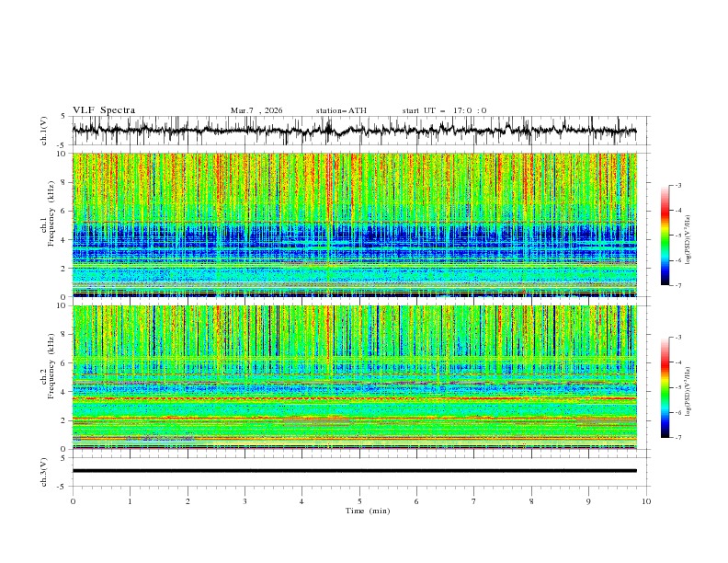The image size is (728, 563).
Task: Click the ch.1 frequency tick "4"
Action: tap(65, 240)
